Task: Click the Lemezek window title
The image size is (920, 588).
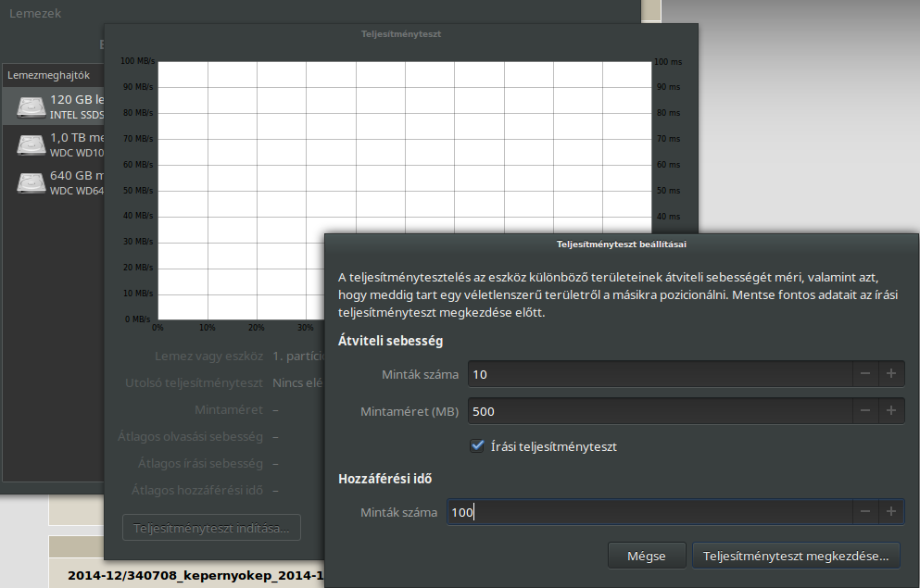Action: pos(35,13)
